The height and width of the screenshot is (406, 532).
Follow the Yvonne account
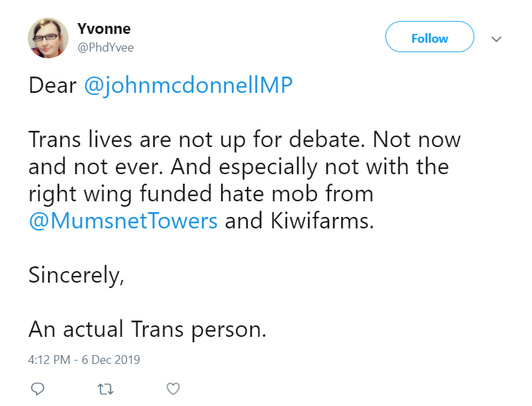[430, 37]
